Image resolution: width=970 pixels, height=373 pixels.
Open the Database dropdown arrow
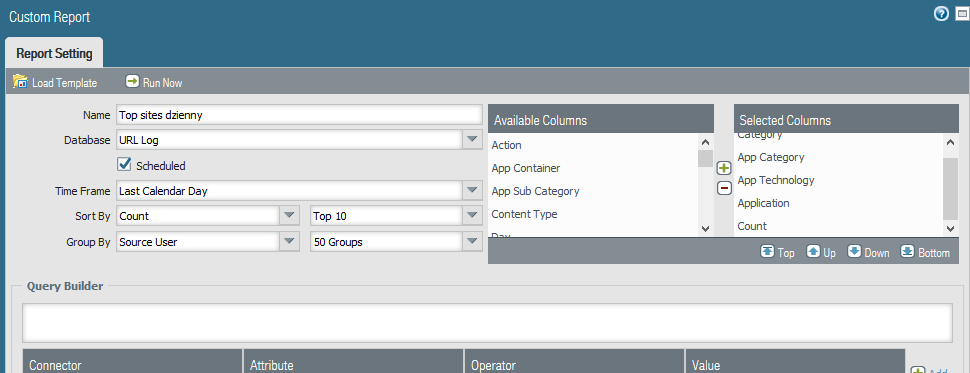click(x=472, y=140)
